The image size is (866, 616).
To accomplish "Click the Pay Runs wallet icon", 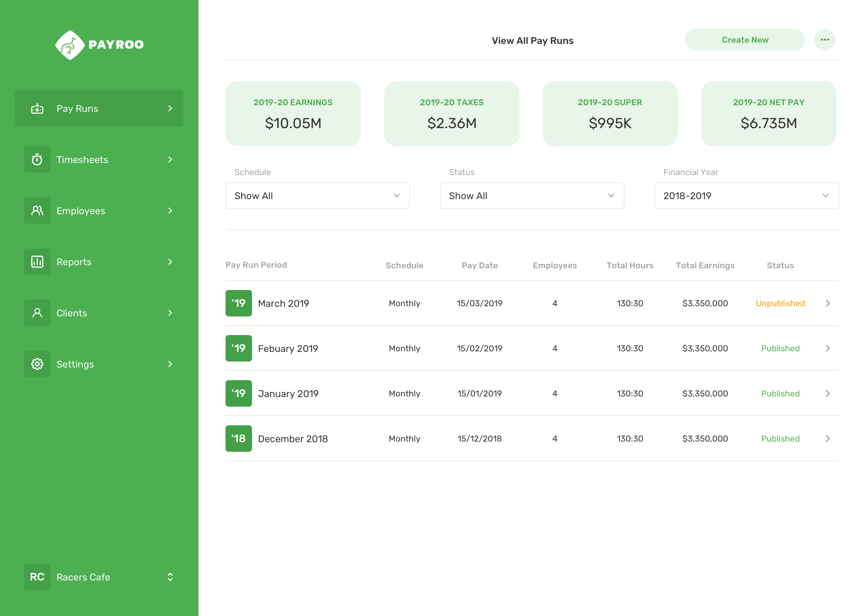I will [x=37, y=109].
